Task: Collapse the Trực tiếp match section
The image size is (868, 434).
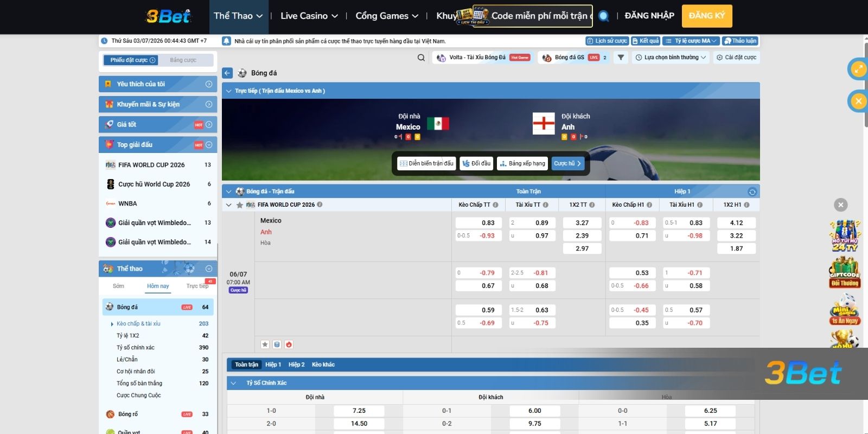Action: point(228,91)
